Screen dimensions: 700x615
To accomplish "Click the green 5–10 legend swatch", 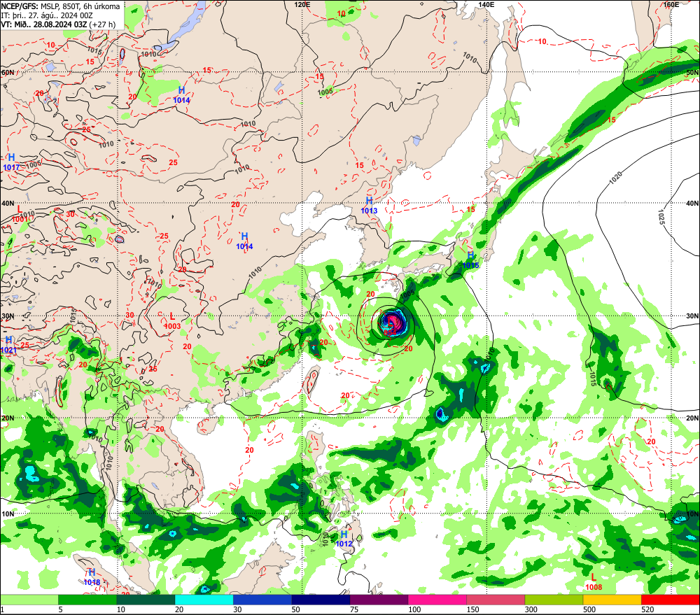I will 87,600.
